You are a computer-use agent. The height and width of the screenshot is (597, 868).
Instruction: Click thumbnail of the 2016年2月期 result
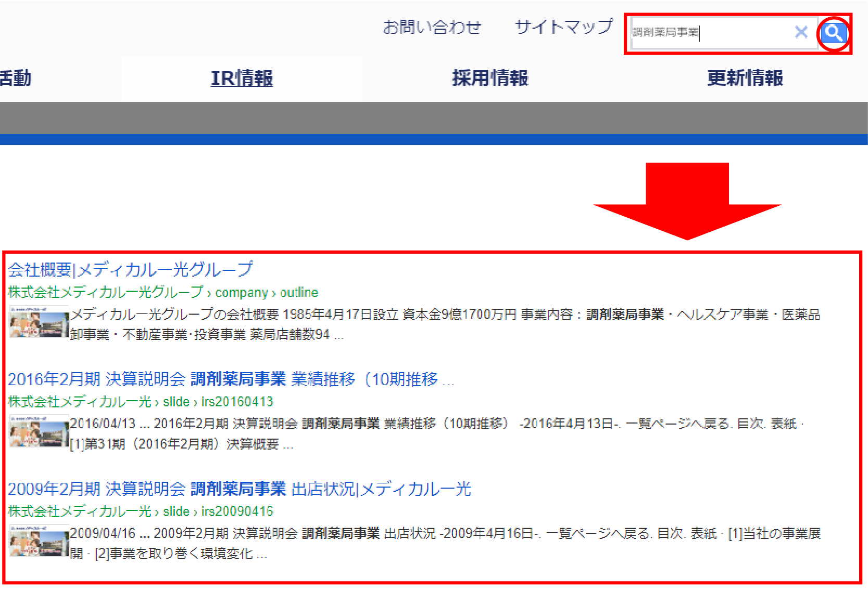(x=39, y=431)
